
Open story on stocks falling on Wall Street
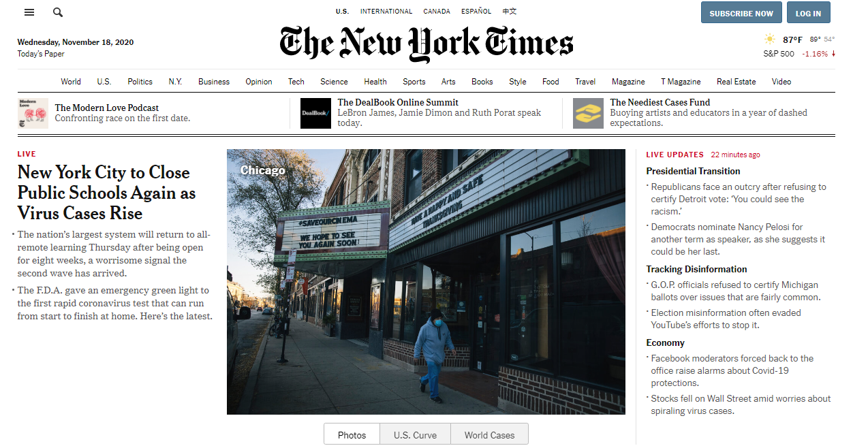(x=741, y=404)
